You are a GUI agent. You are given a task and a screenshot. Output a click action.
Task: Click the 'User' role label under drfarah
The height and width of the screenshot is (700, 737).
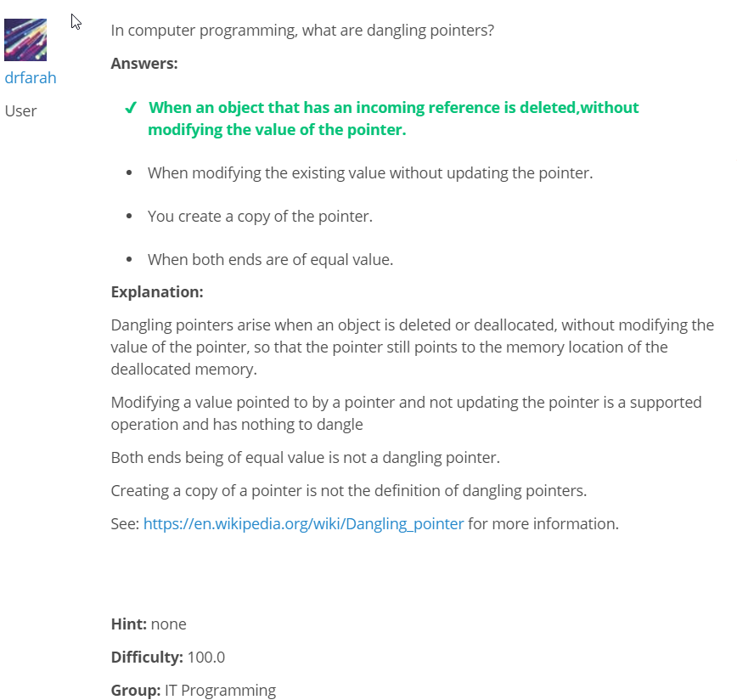(x=20, y=111)
